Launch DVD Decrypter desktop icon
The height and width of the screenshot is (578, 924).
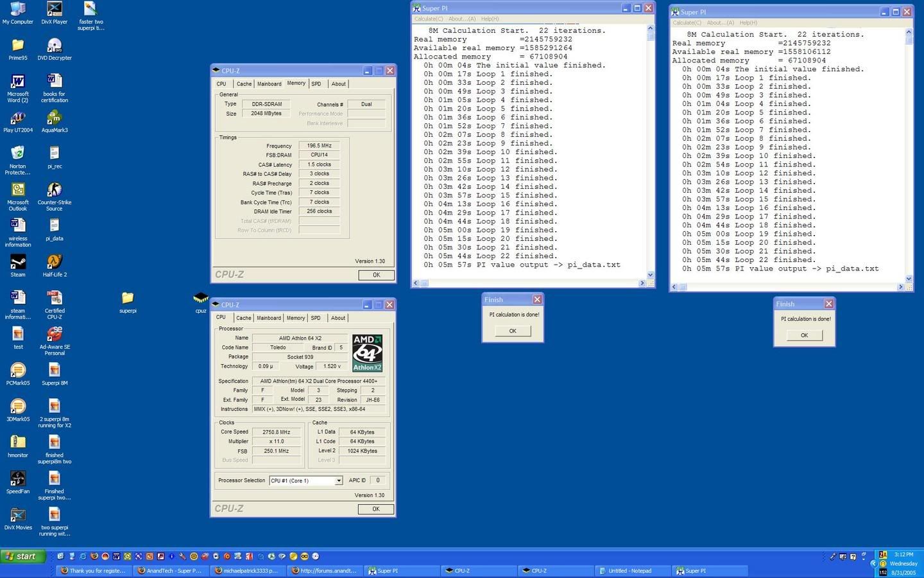(55, 49)
